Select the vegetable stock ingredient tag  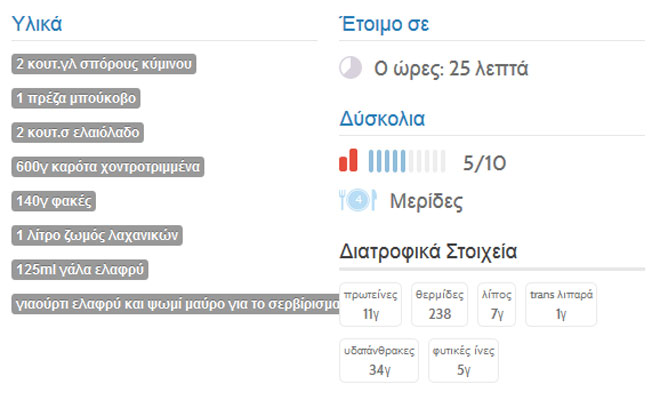(x=97, y=236)
